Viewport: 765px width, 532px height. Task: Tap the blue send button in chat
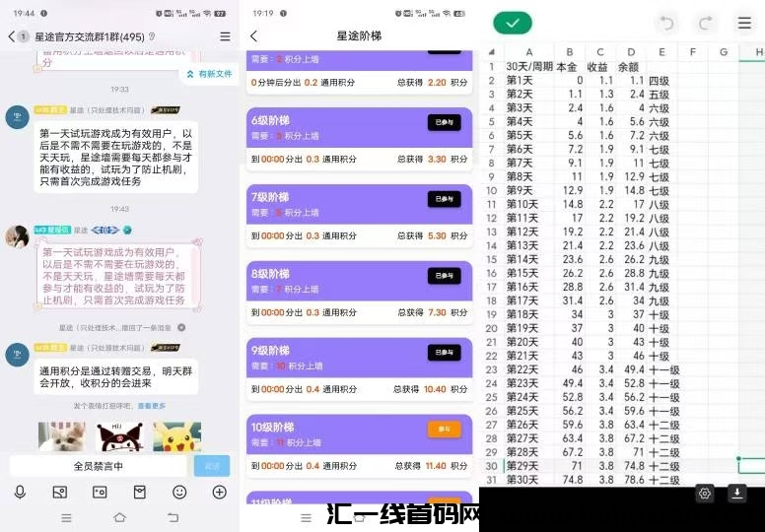(212, 466)
